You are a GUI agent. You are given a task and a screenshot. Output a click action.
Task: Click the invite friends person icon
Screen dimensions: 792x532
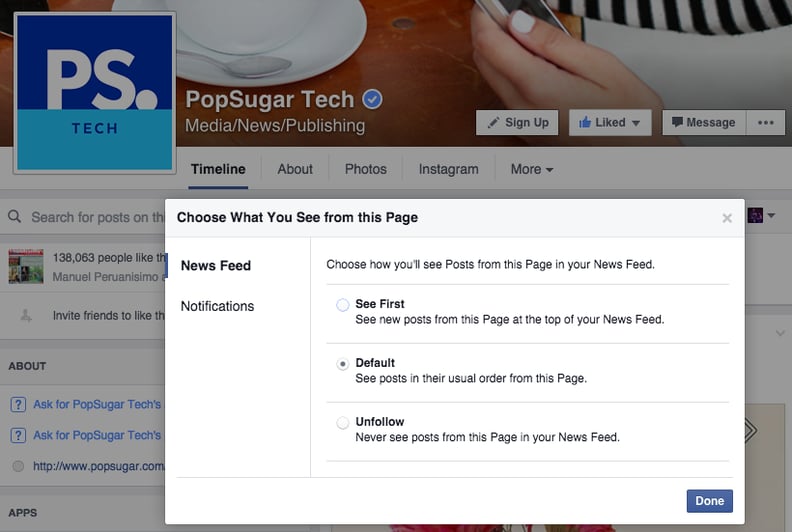point(26,316)
